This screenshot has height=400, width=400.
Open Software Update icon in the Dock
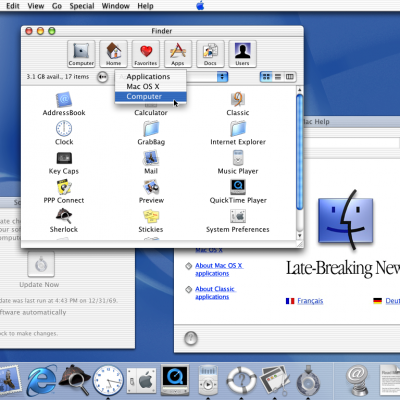(x=308, y=380)
